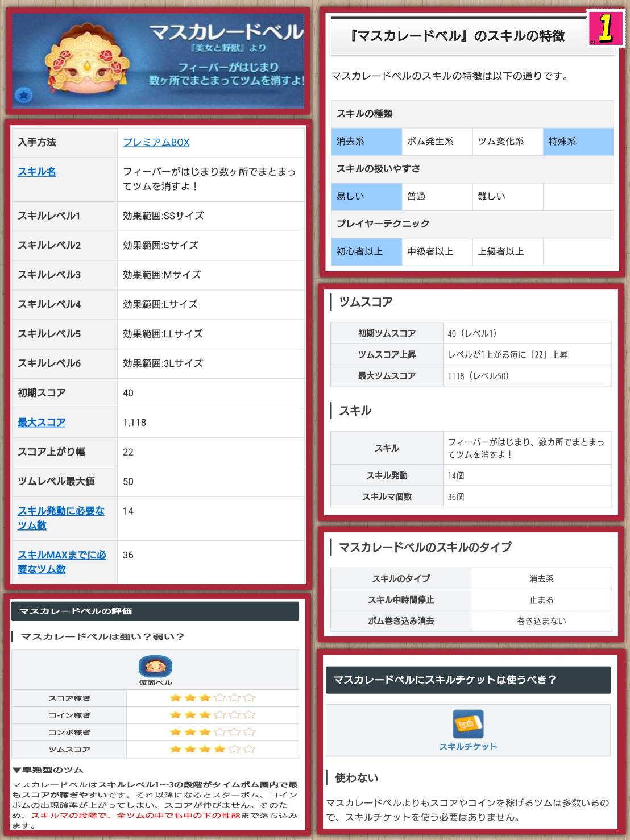The width and height of the screenshot is (630, 840).
Task: Click the コイン稼ぎ star rating
Action: pos(213,715)
